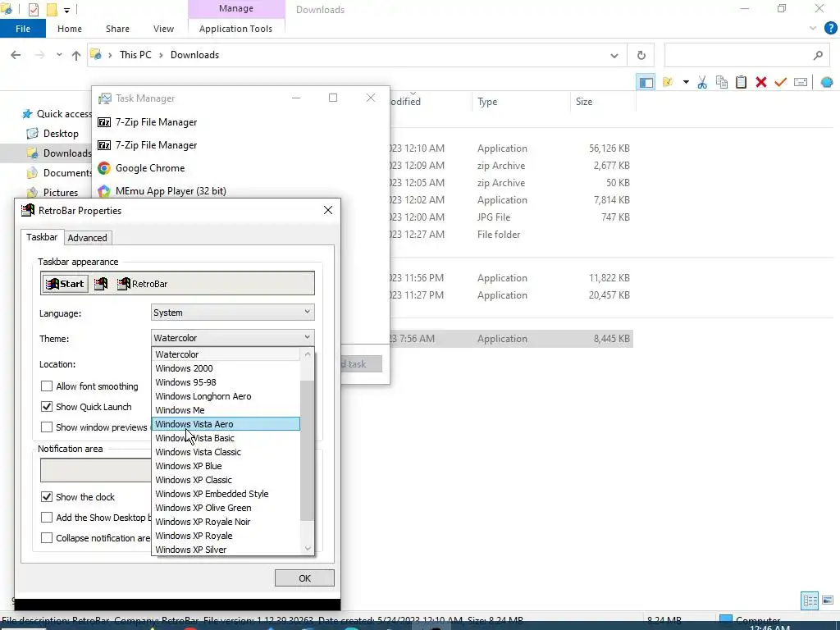Enable Allow font smoothing checkbox
The image size is (840, 630).
point(47,386)
